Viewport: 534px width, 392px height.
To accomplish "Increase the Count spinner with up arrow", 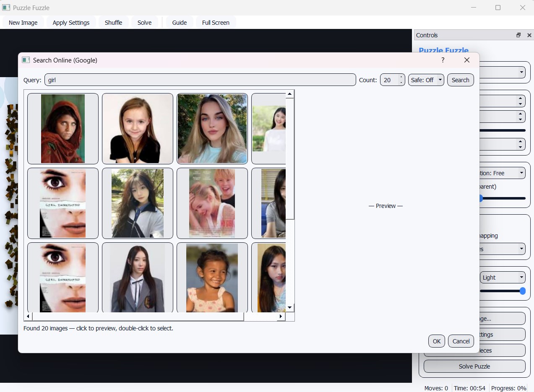I will pyautogui.click(x=401, y=77).
